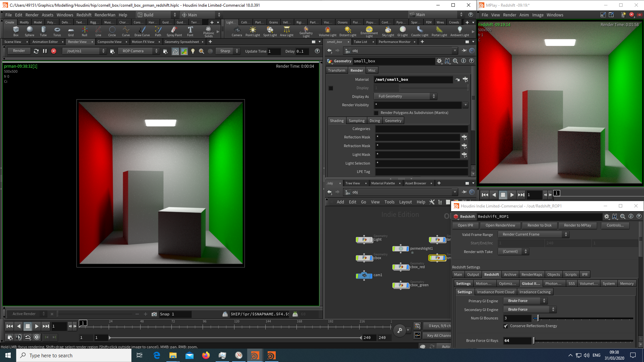Play forward in the MPlay window
The width and height of the screenshot is (644, 362).
point(512,195)
